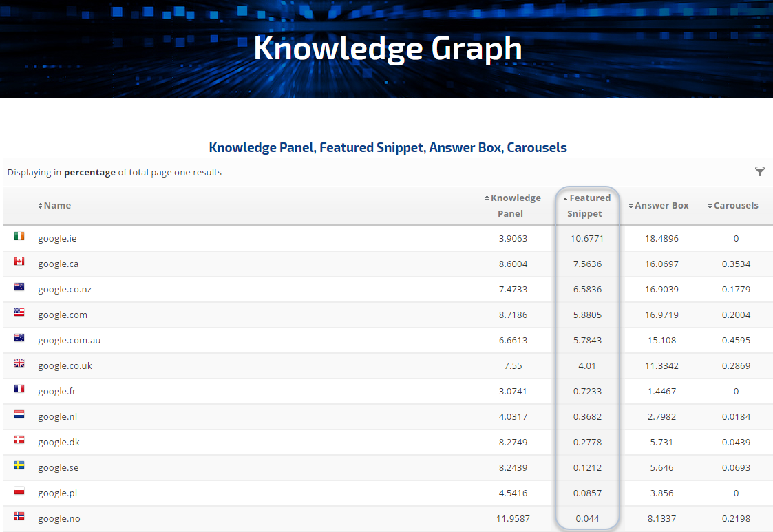Click Carousels value 0.2198
773x532 pixels.
[736, 519]
